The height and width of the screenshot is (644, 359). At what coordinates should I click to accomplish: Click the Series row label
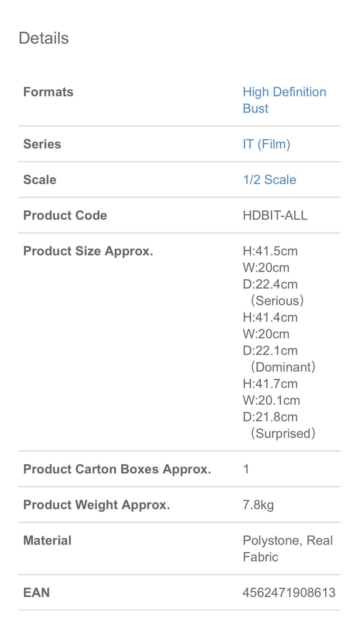click(42, 144)
